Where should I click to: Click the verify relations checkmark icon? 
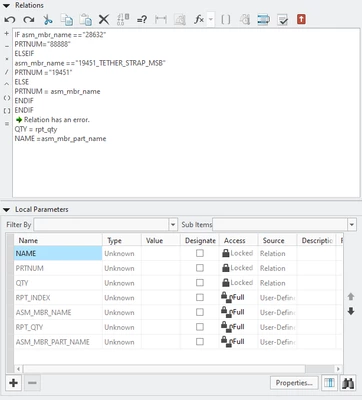point(283,20)
